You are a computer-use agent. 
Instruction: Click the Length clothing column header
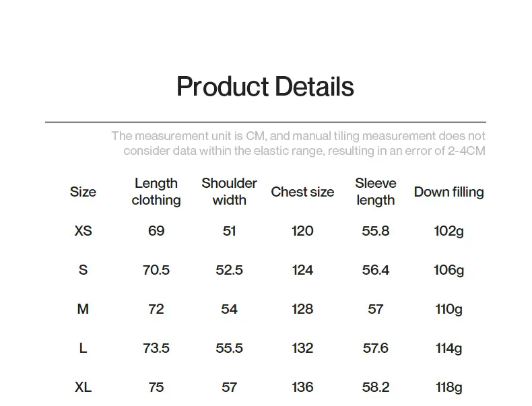156,192
